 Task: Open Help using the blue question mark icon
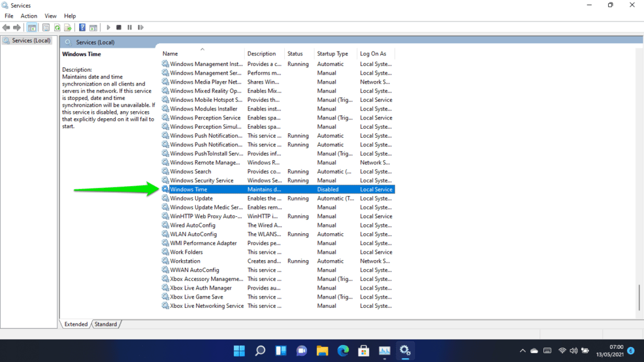tap(82, 27)
